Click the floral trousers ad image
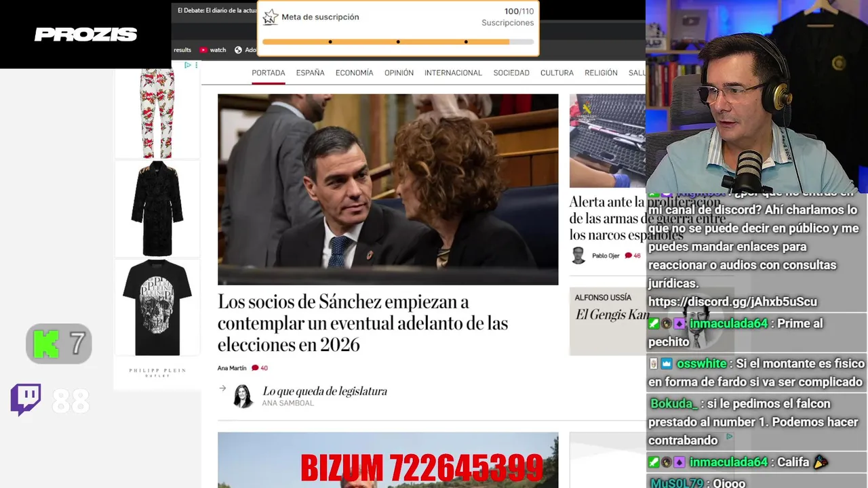The height and width of the screenshot is (488, 868). coord(157,113)
